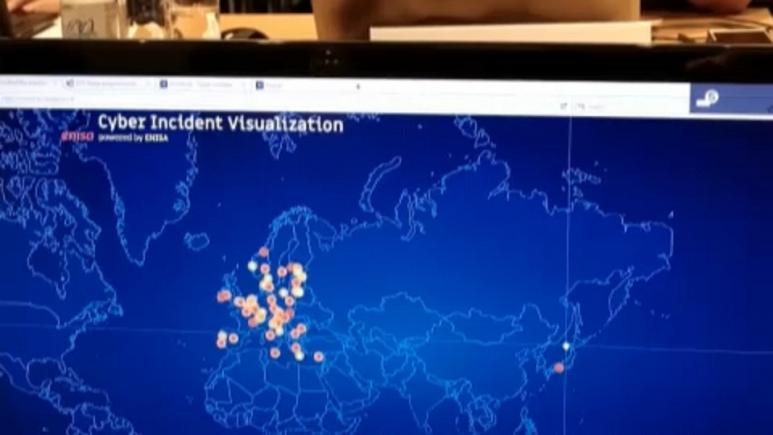Click the reload icon left of the search box
This screenshot has height=435, width=773.
[563, 106]
